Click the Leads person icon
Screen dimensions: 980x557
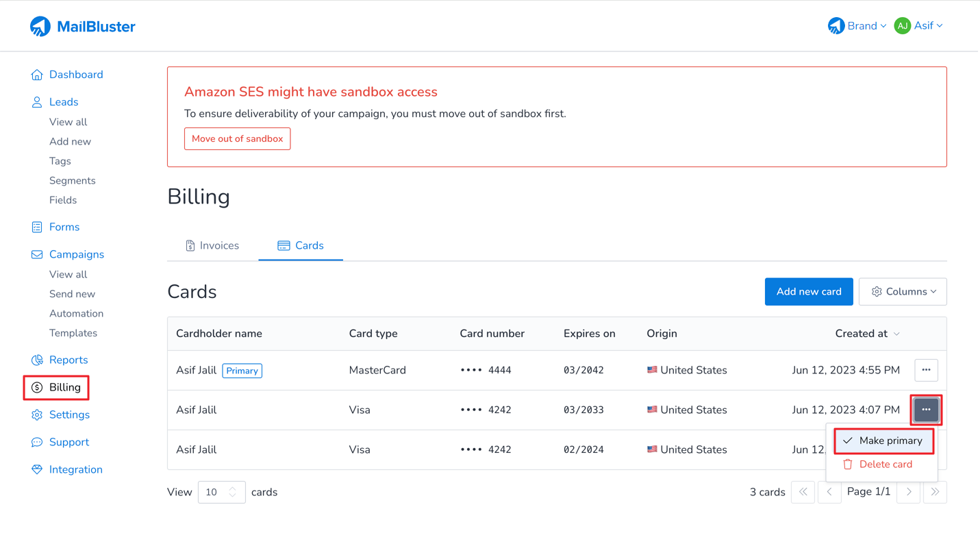[x=37, y=102]
